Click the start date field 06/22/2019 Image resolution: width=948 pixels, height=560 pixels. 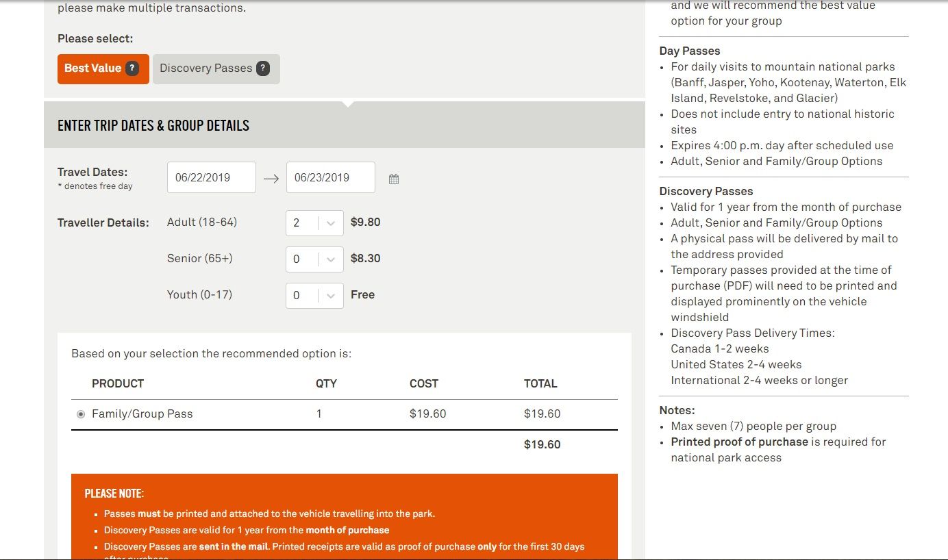[x=211, y=178]
